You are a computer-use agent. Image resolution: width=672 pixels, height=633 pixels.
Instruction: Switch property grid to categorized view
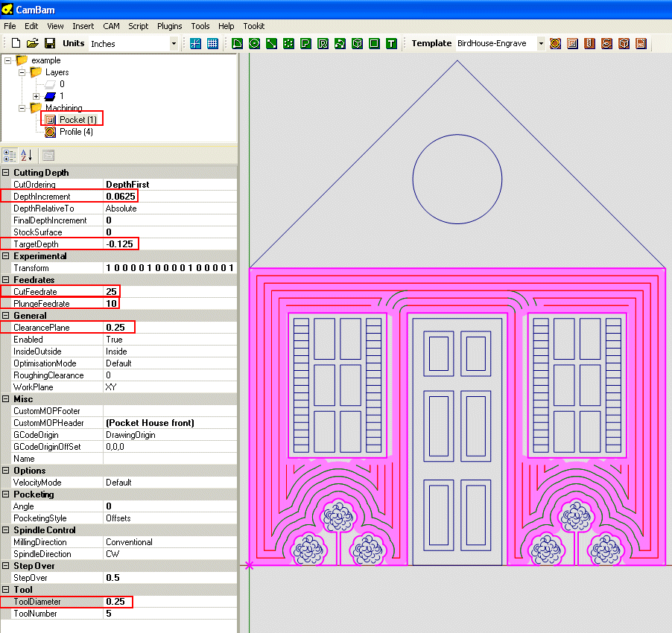click(x=10, y=156)
